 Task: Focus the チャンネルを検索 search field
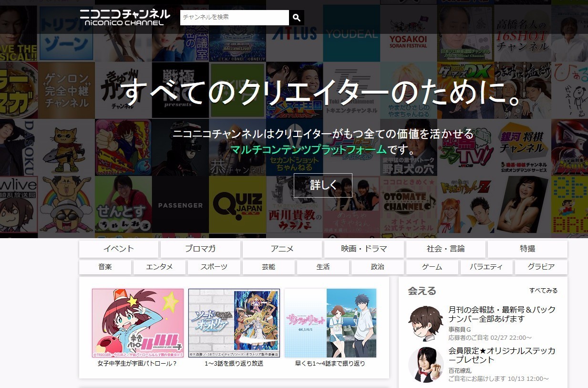[x=234, y=18]
